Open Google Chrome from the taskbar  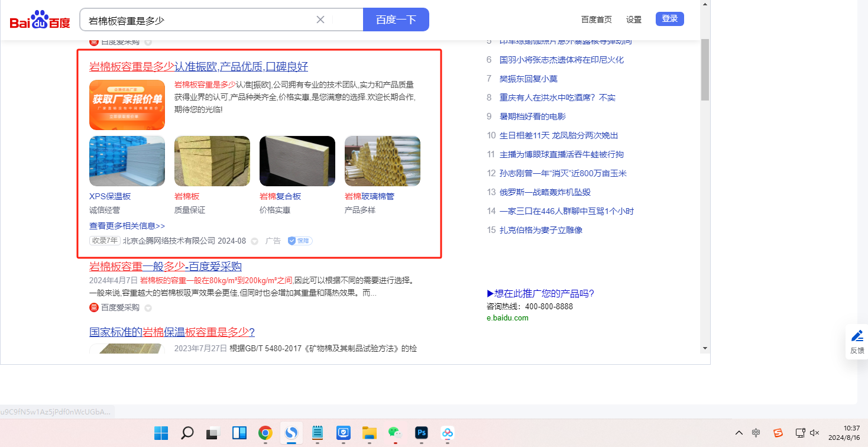pos(265,433)
